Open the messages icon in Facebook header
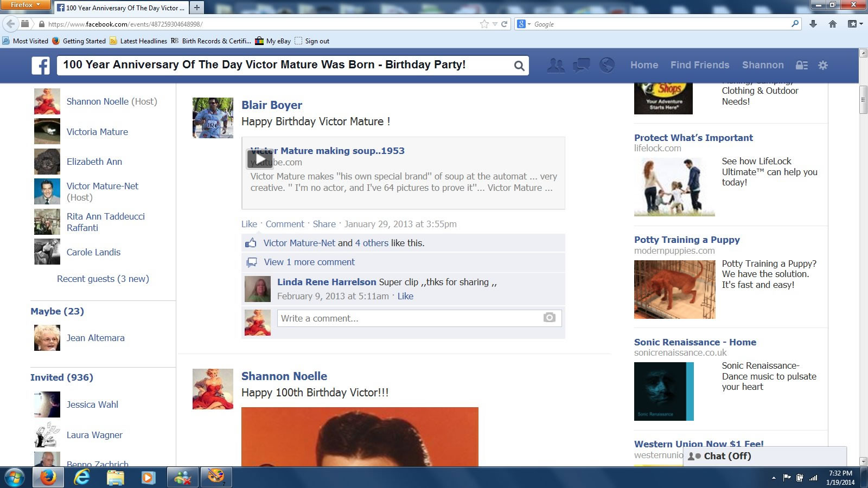This screenshot has width=868, height=488. [x=582, y=65]
